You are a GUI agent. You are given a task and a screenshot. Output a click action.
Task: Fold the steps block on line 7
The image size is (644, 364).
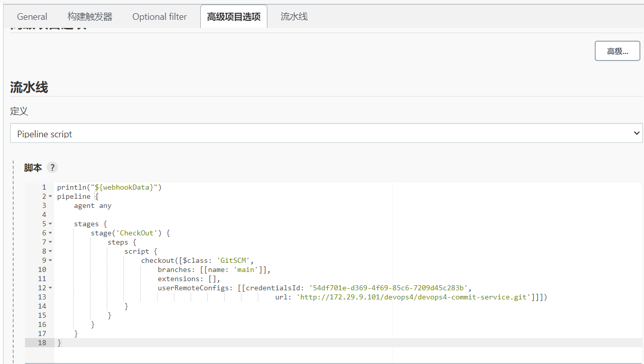(x=50, y=242)
